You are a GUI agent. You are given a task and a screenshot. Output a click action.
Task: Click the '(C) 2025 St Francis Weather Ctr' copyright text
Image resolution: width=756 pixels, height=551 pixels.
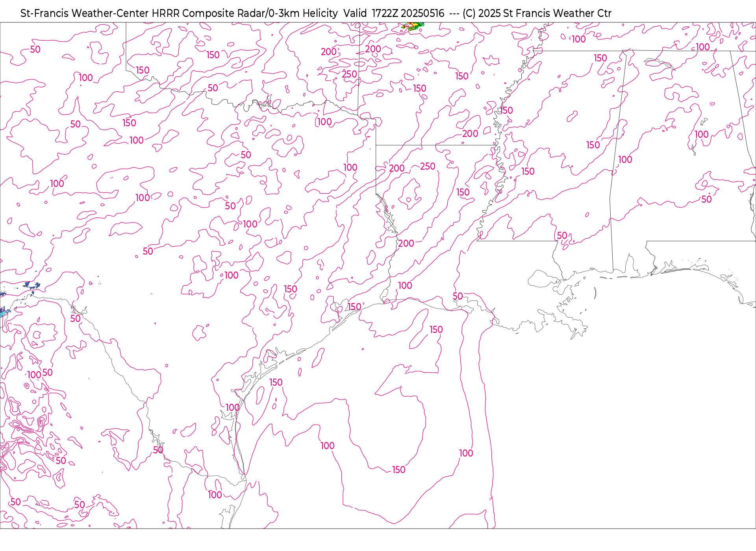click(537, 13)
